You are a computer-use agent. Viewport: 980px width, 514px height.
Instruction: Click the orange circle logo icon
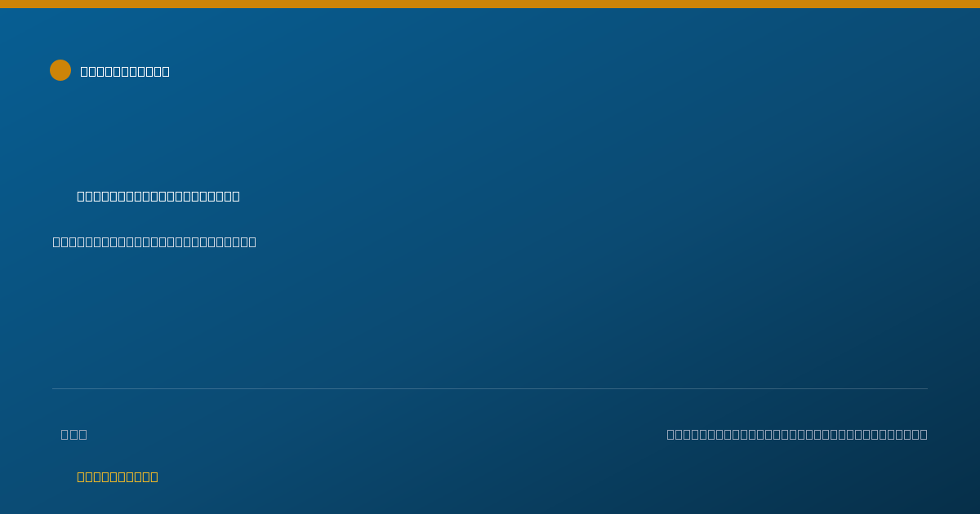pos(60,70)
